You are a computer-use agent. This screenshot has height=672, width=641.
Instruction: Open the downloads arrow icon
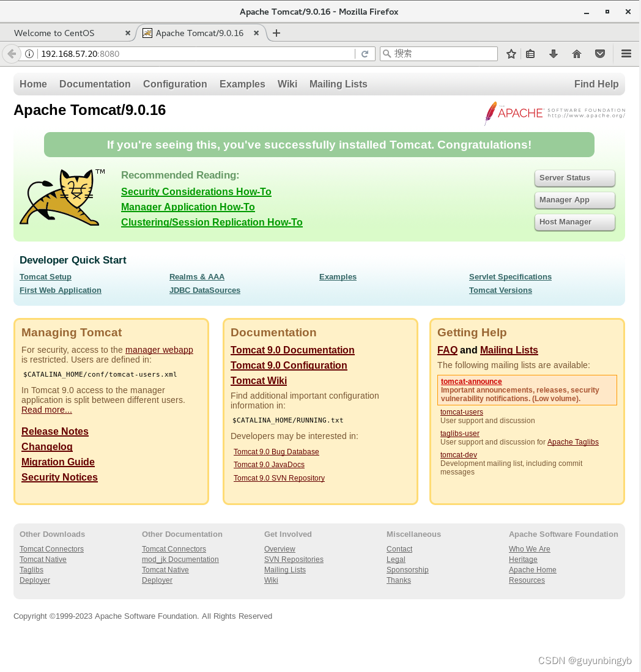coord(553,54)
